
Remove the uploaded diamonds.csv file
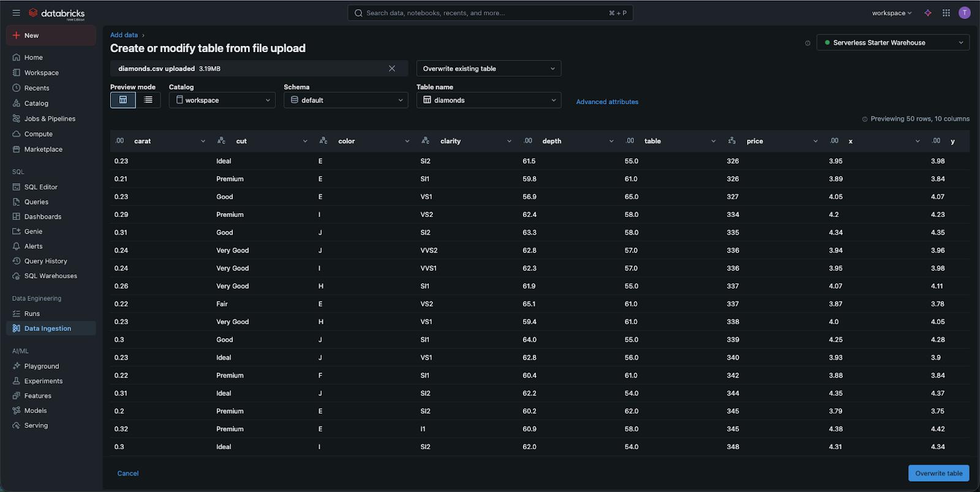pyautogui.click(x=392, y=69)
